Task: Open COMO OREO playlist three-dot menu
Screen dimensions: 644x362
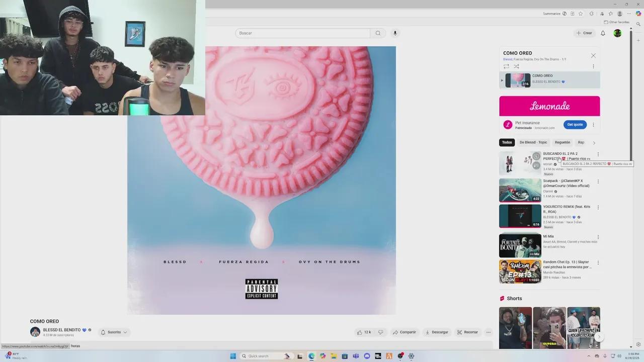Action: [593, 66]
